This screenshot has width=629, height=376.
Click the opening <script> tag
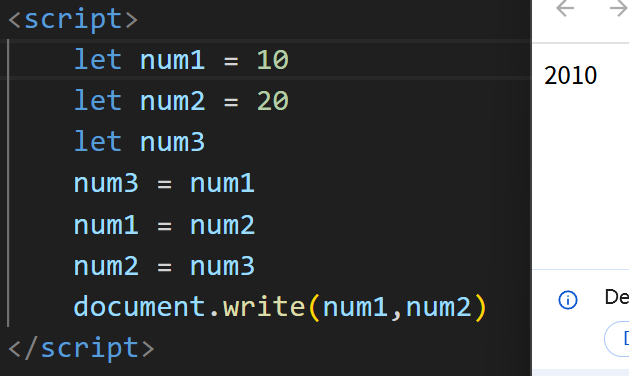point(73,19)
